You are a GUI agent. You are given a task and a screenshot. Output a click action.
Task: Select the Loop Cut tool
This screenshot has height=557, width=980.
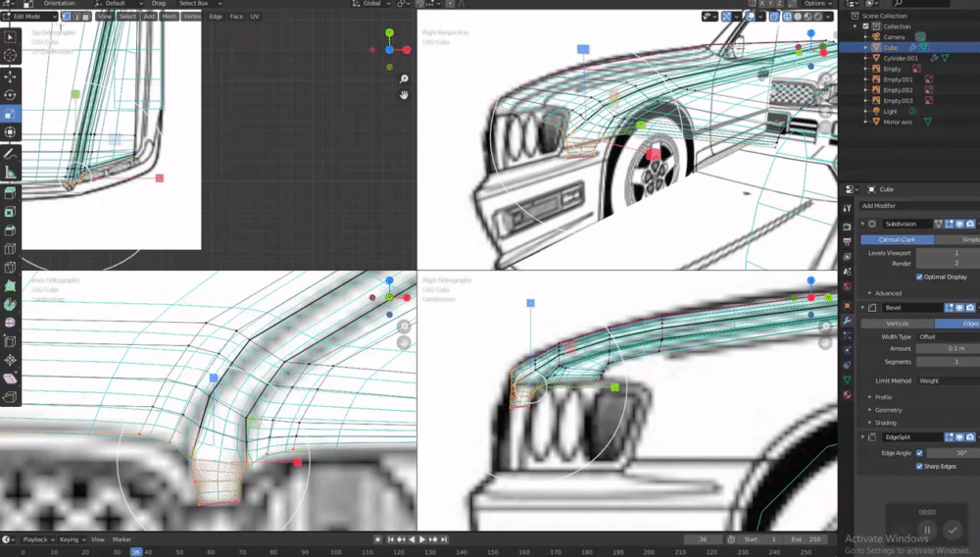(10, 249)
